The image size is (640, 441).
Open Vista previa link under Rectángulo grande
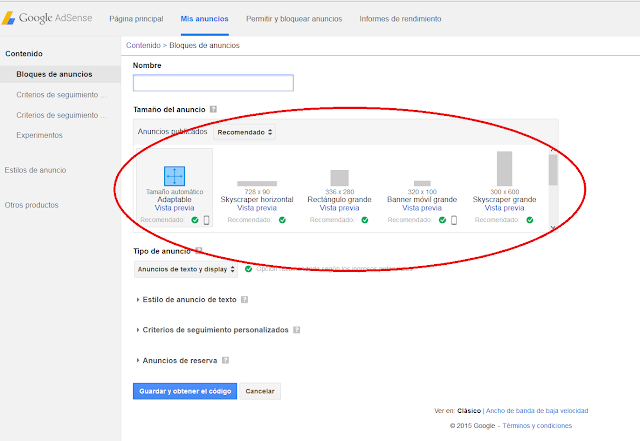click(x=340, y=208)
